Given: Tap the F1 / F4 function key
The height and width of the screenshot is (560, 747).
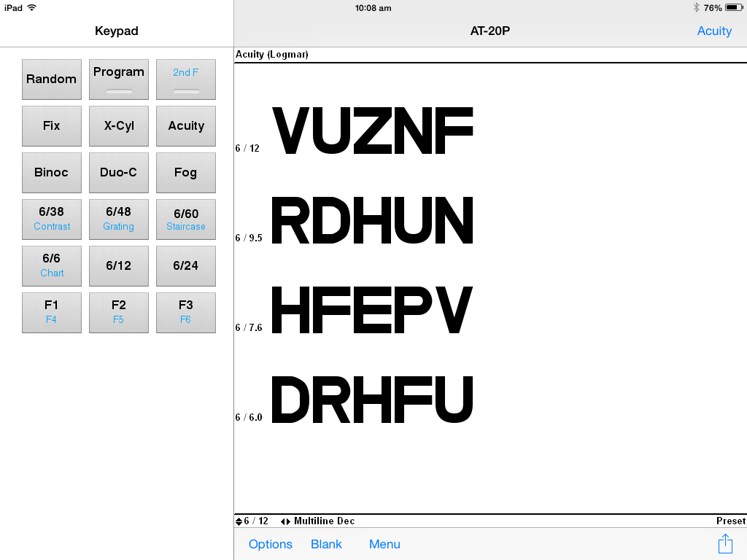Looking at the screenshot, I should (52, 312).
